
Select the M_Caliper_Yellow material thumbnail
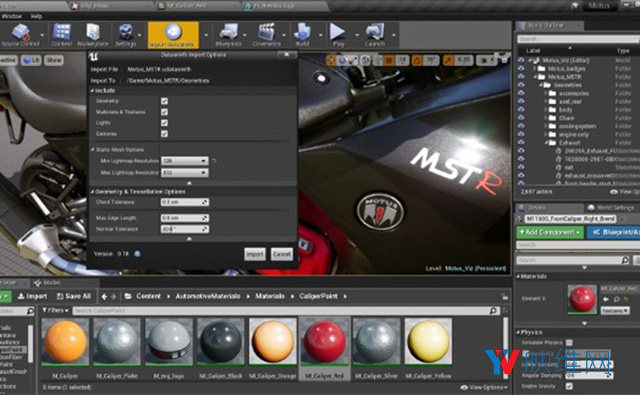428,342
